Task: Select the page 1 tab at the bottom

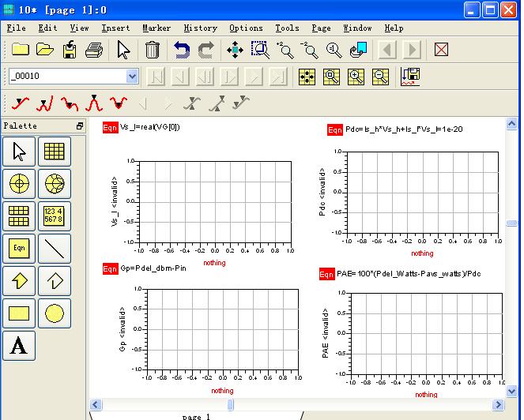Action: [196, 416]
